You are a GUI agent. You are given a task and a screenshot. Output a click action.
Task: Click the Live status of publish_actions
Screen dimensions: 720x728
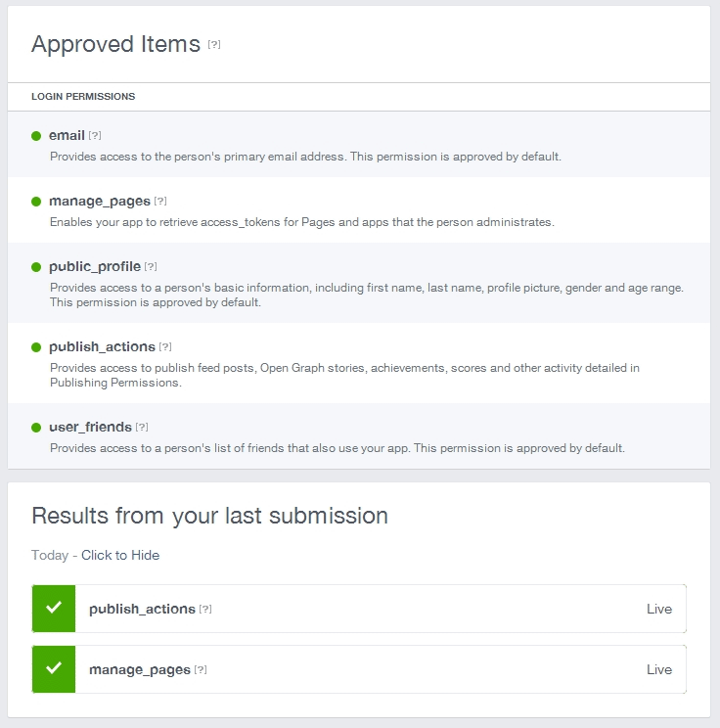tap(659, 609)
